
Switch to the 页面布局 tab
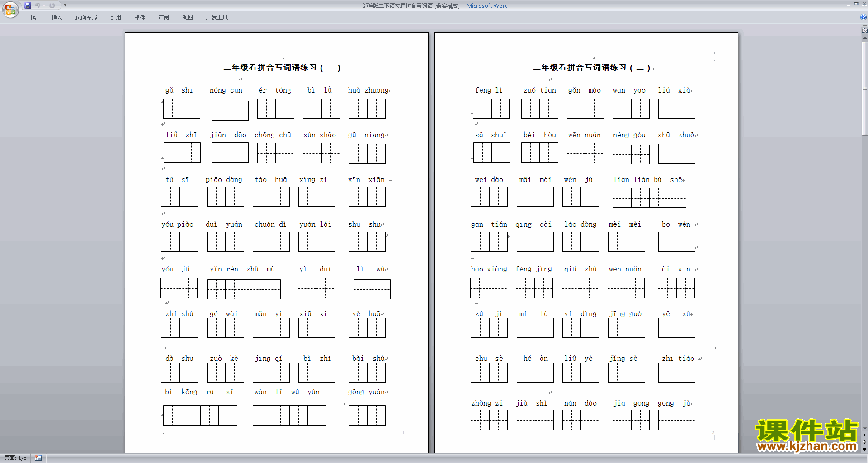[x=86, y=17]
